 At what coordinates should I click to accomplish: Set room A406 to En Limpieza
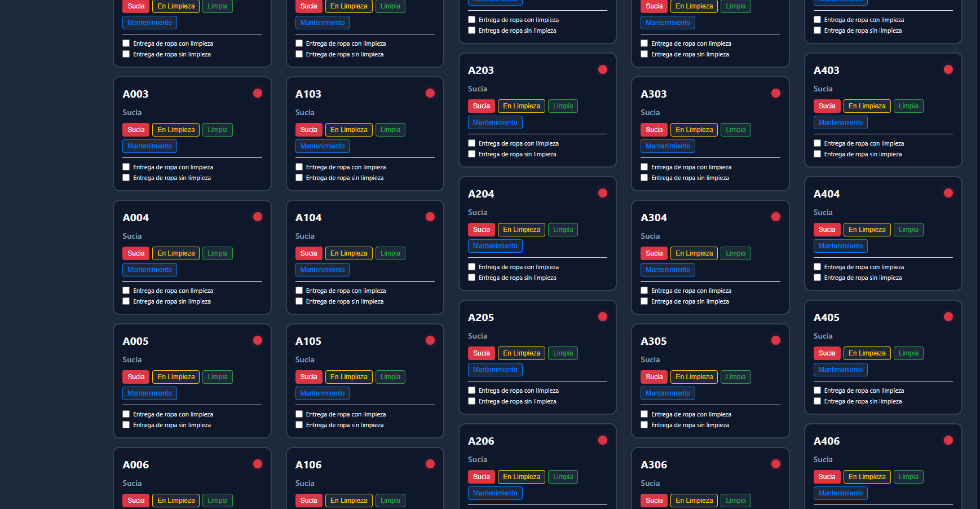867,477
